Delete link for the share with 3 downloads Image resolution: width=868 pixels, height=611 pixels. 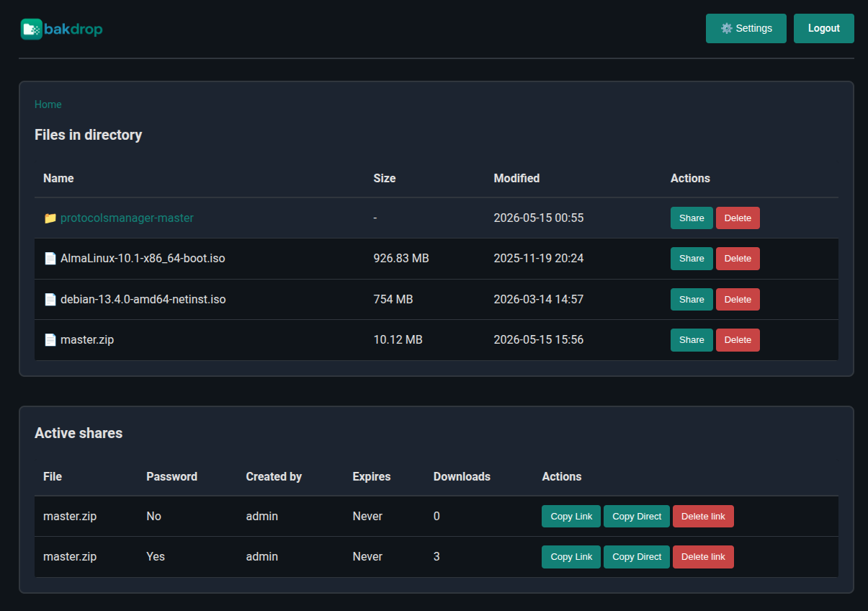tap(703, 556)
